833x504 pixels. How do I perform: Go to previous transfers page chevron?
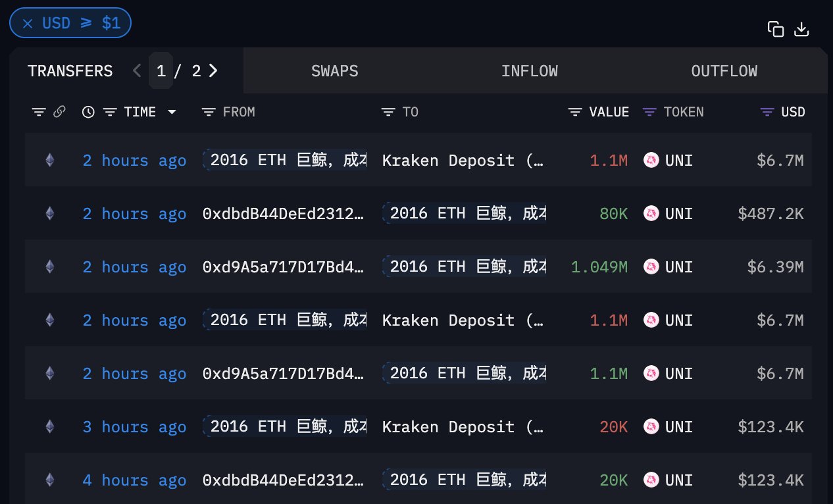pyautogui.click(x=137, y=70)
